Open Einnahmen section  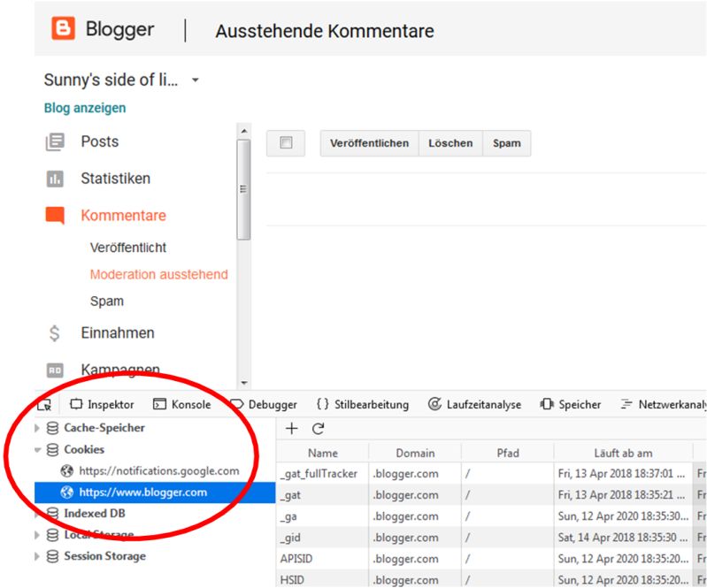coord(118,333)
